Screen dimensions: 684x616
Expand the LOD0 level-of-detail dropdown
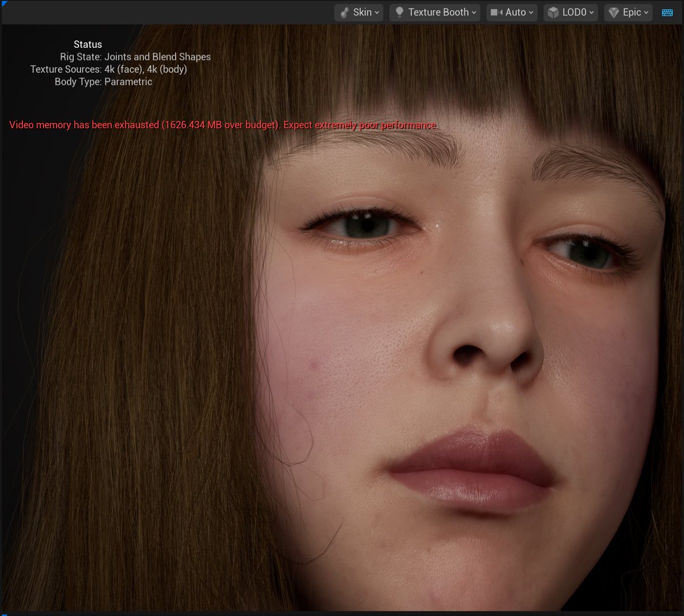tap(571, 13)
